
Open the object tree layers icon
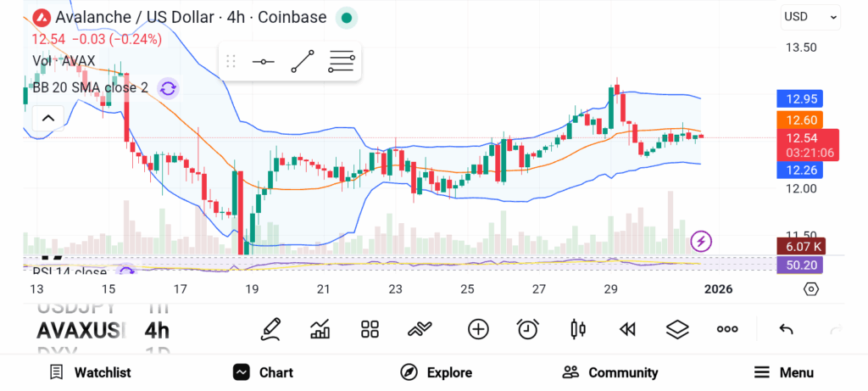point(676,329)
